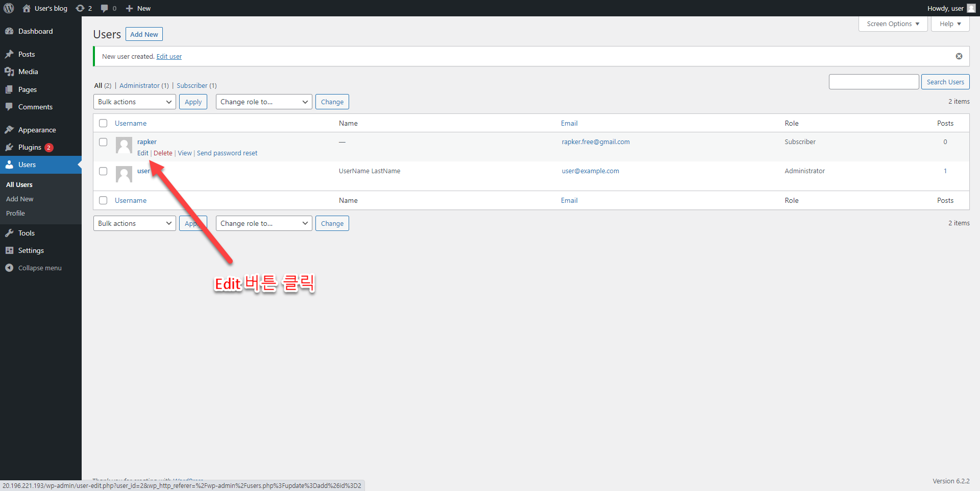This screenshot has height=491, width=980.
Task: Check the box for the user account
Action: 103,171
